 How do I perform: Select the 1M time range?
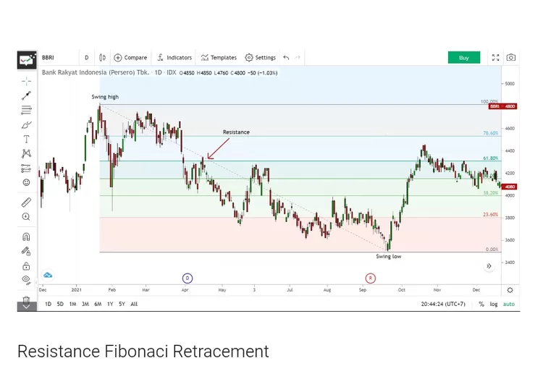(72, 304)
